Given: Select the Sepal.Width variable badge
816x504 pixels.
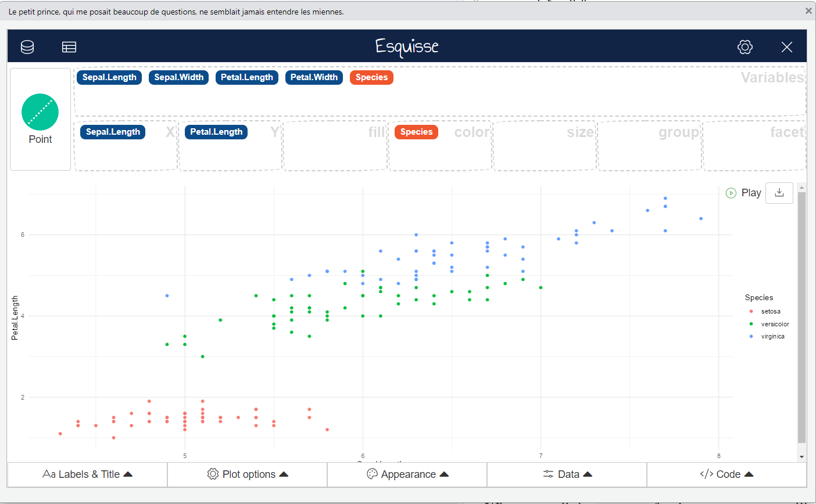Looking at the screenshot, I should pyautogui.click(x=179, y=77).
